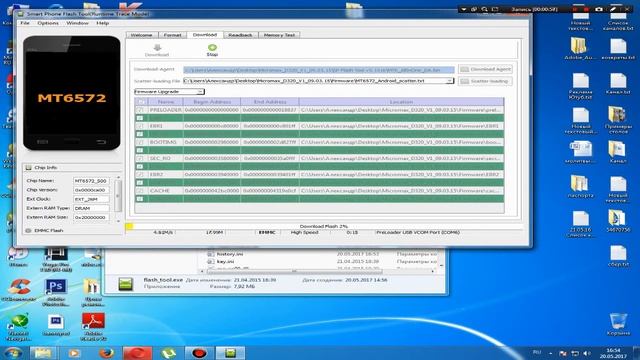Open the File menu
Image resolution: width=640 pixels, height=360 pixels.
[x=25, y=23]
